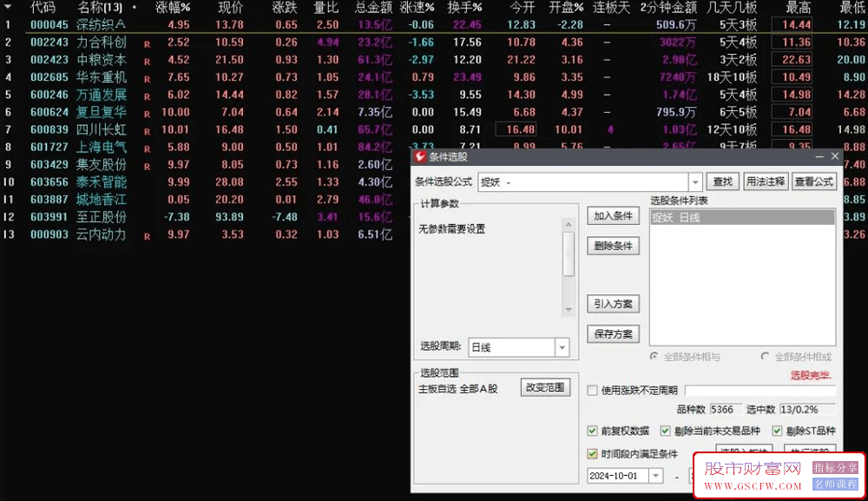
Task: Click 保存方案 button
Action: tap(613, 333)
